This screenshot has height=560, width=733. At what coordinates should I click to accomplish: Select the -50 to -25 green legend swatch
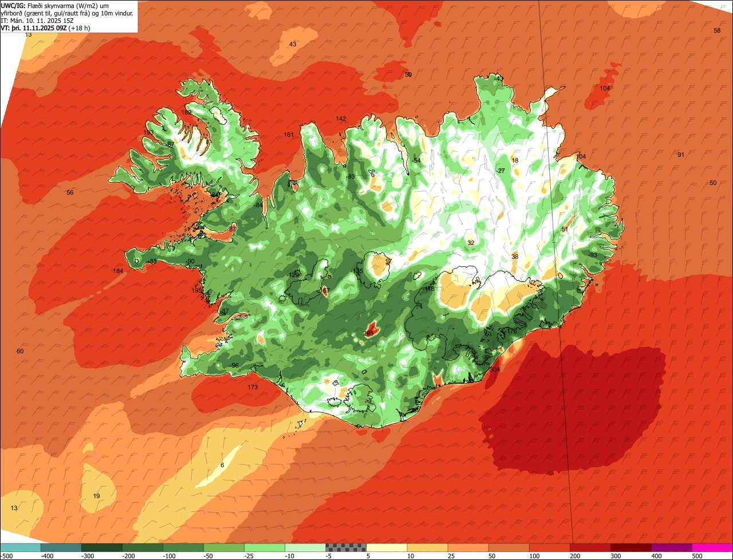pos(223,547)
